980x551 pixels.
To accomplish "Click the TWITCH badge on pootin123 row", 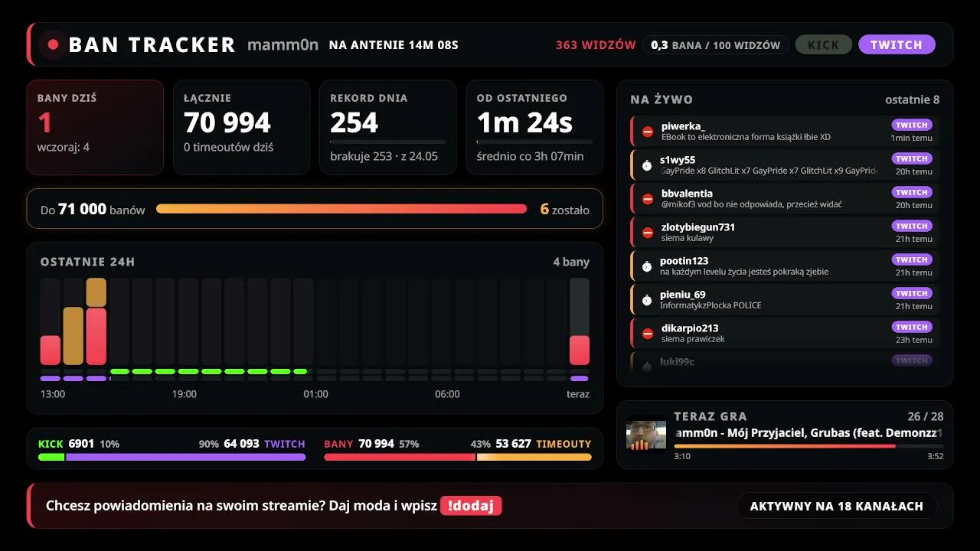I will click(x=912, y=259).
